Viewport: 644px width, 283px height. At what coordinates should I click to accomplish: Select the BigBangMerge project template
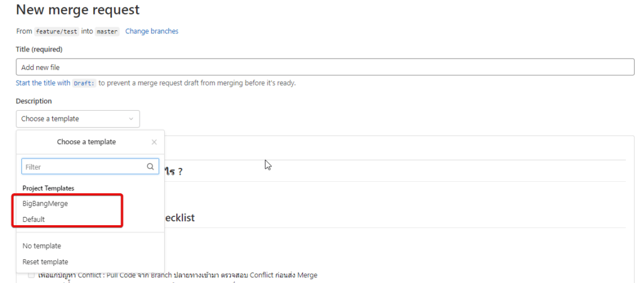tap(45, 203)
